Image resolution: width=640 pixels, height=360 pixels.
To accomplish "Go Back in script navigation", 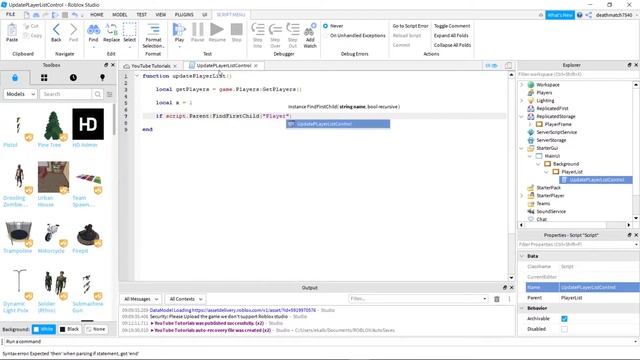I will click(56, 32).
